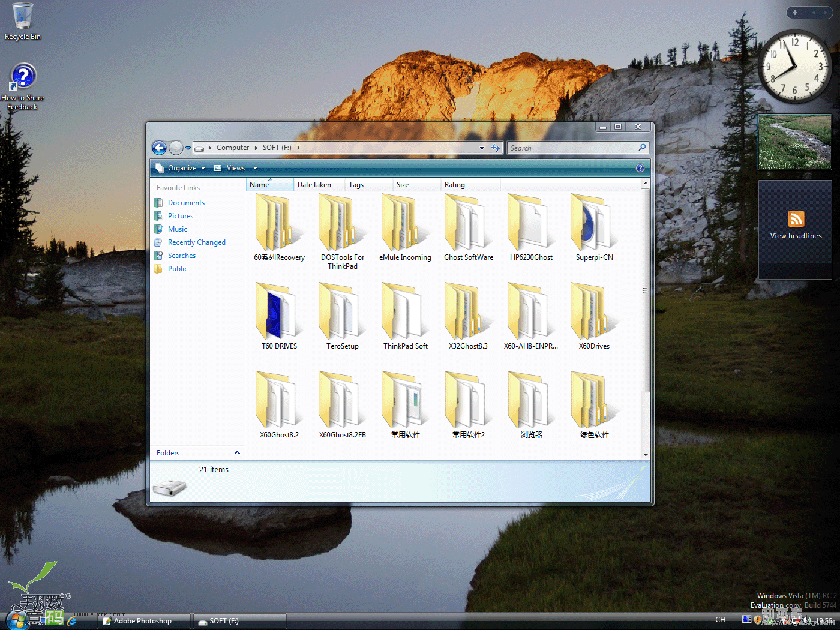This screenshot has width=840, height=630.
Task: Select the 常用软件2 folder
Action: (x=468, y=406)
